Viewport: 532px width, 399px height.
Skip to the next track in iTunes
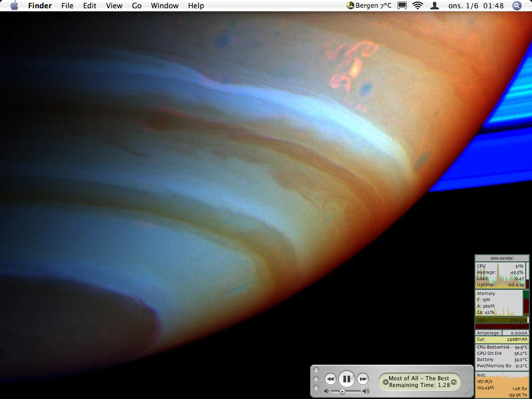pos(363,379)
